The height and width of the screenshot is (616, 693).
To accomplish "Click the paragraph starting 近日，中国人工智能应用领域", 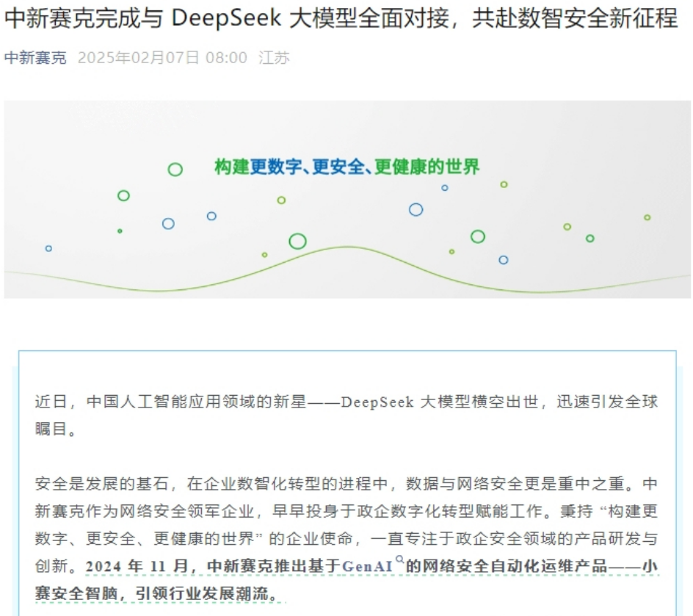I will point(346,415).
